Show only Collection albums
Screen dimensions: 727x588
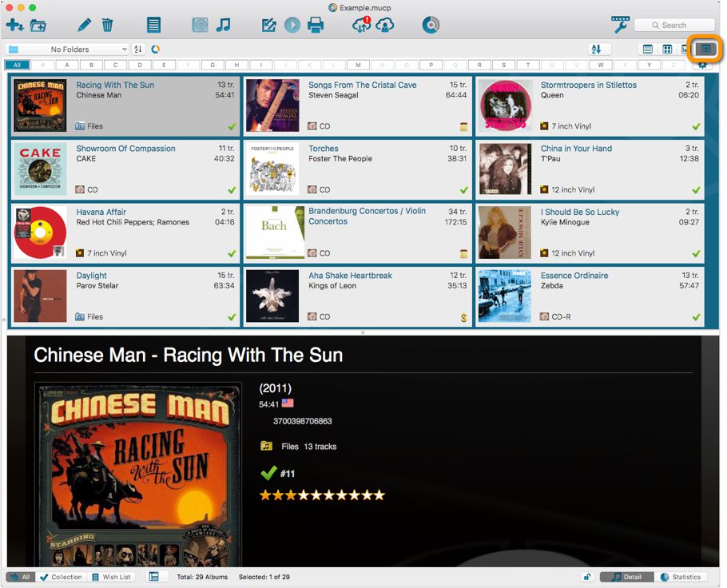[62, 577]
